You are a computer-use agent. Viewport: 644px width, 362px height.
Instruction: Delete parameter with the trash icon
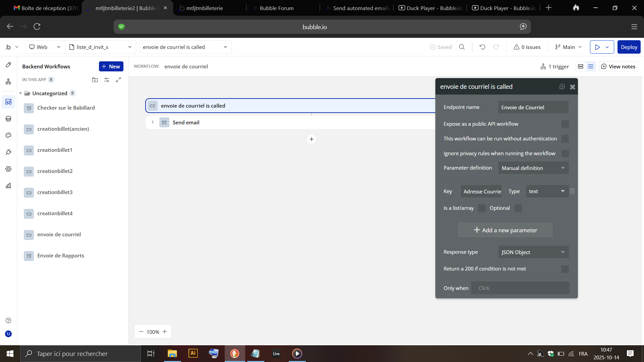pyautogui.click(x=572, y=191)
